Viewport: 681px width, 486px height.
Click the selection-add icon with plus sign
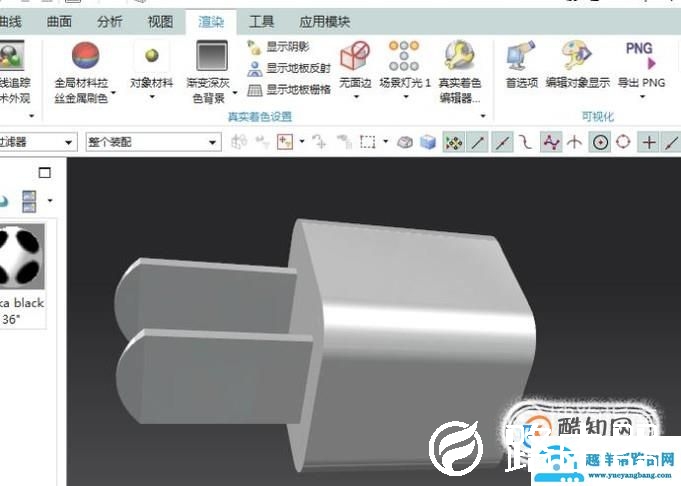(285, 142)
